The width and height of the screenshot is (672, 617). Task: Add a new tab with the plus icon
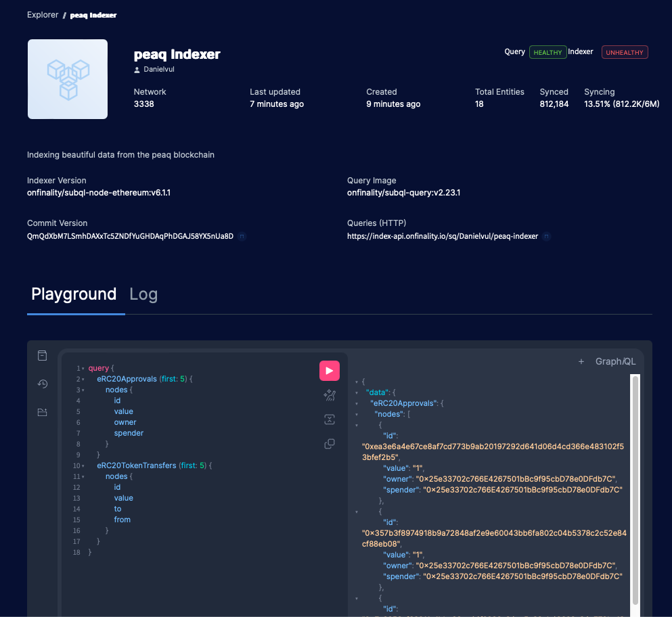pos(582,361)
